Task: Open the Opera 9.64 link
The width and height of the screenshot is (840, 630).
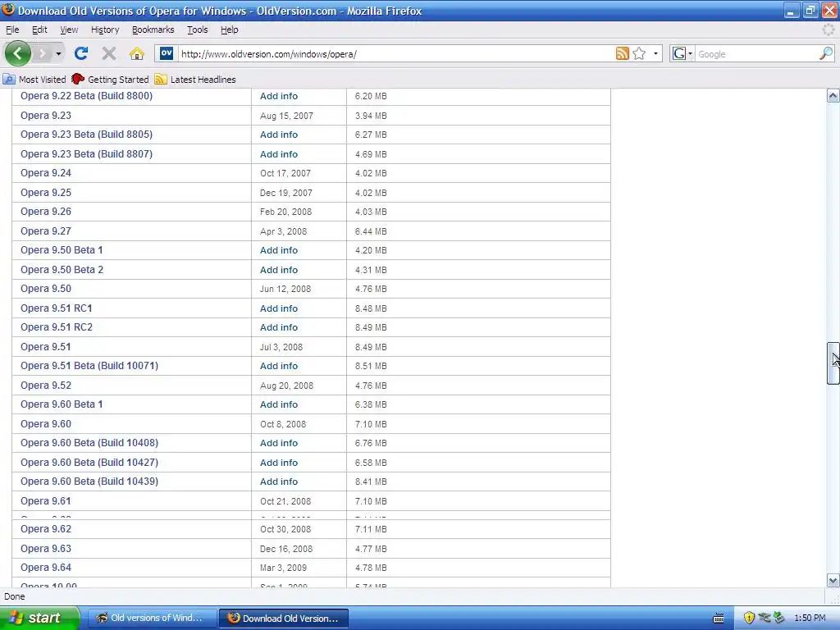Action: point(46,568)
